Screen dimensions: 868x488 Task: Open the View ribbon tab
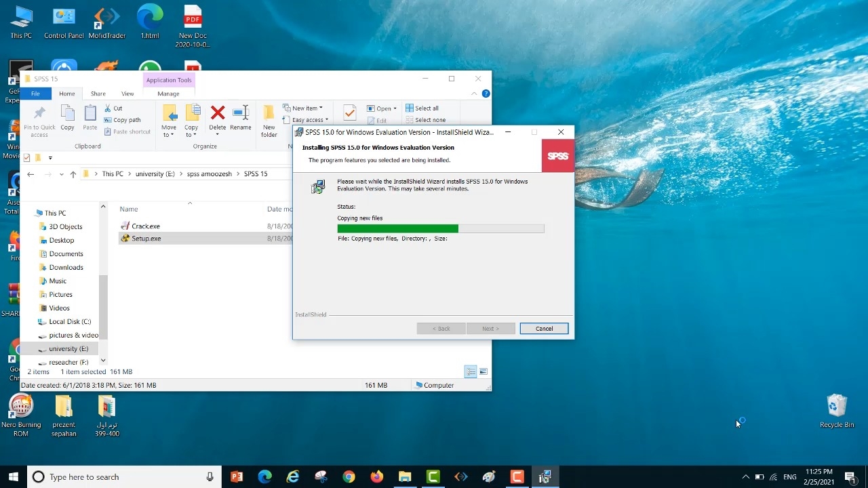pos(127,94)
